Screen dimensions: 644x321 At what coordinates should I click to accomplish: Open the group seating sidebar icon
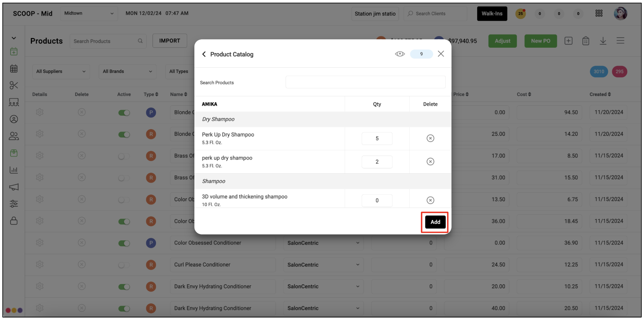(14, 102)
